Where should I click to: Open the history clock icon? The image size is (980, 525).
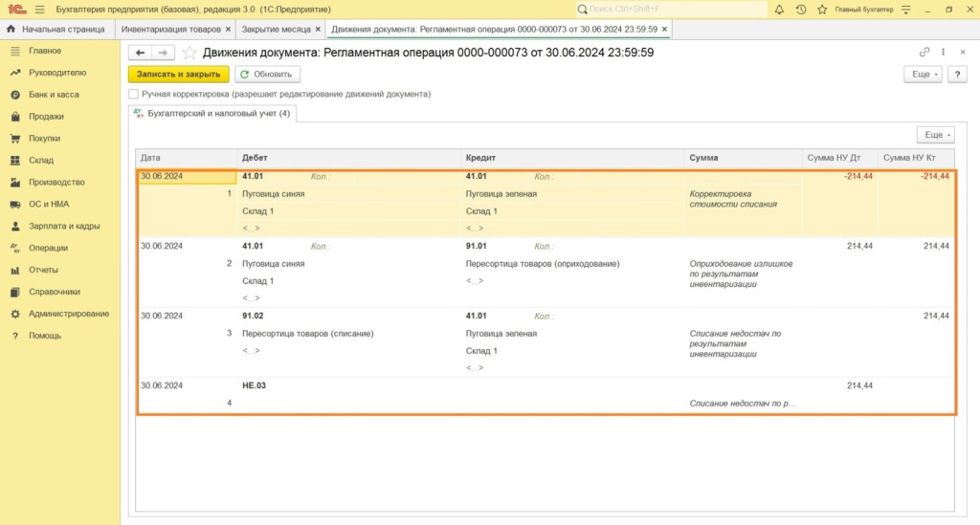coord(800,10)
